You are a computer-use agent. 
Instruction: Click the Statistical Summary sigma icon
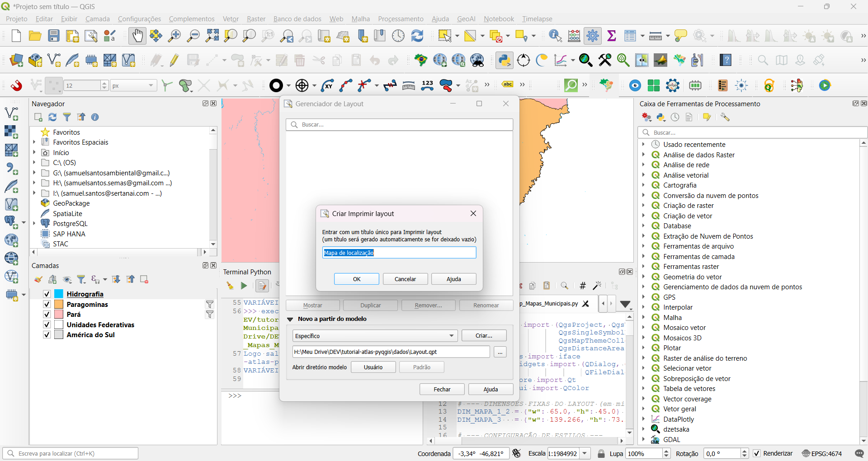click(612, 36)
